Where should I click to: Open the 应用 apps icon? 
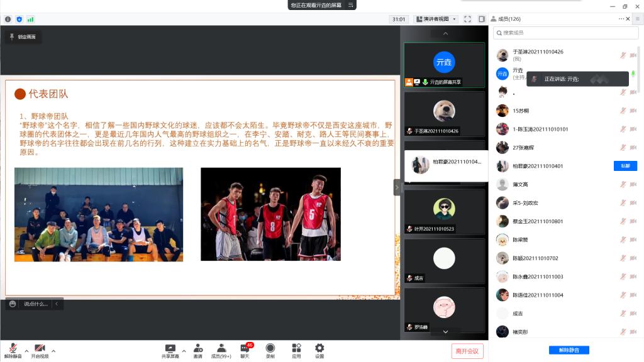pyautogui.click(x=296, y=350)
